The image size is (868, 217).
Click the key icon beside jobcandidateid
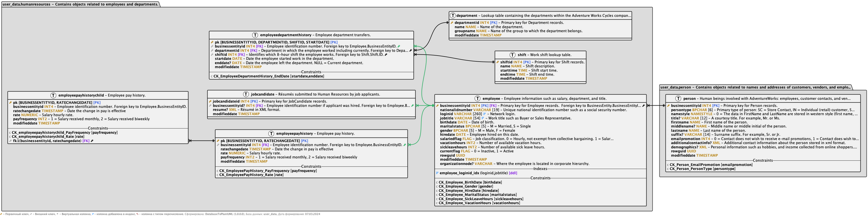(210, 102)
